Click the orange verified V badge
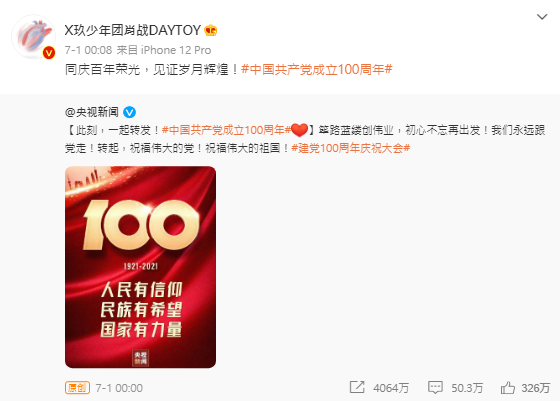This screenshot has height=401, width=560. (x=49, y=53)
